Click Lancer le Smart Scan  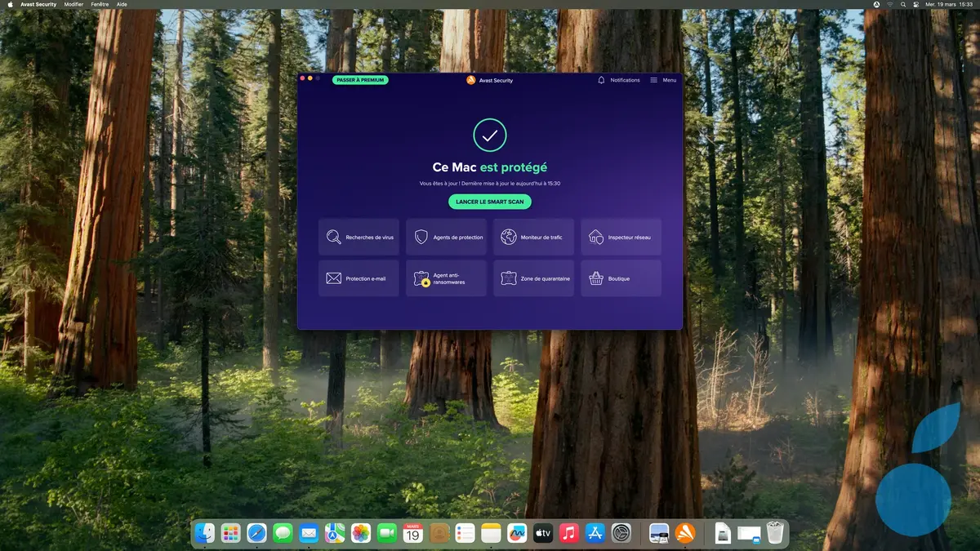(x=490, y=202)
